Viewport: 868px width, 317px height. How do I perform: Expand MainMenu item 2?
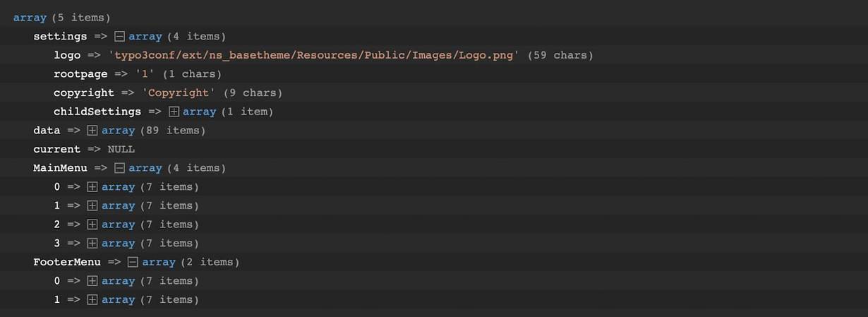(92, 225)
